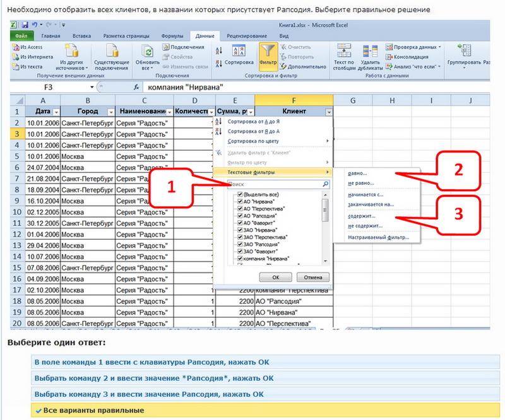This screenshot has width=505, height=420.
Task: Click magnifier icon in filter search box
Action: tap(325, 184)
